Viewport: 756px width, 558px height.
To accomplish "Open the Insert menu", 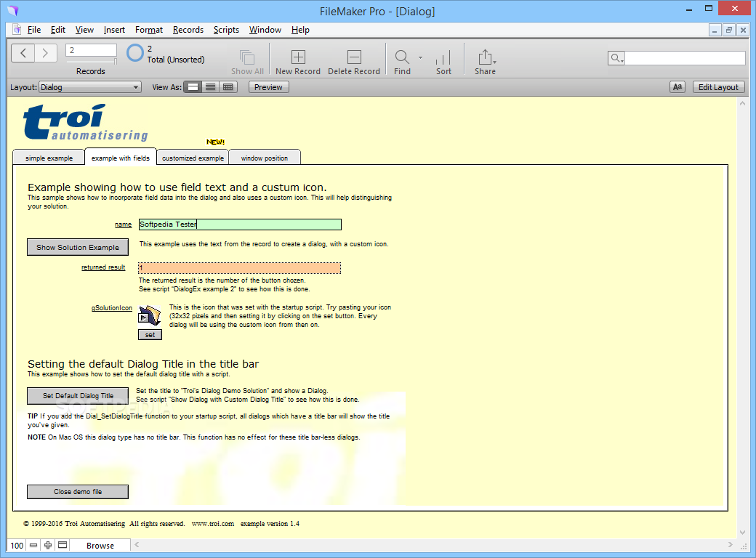I will pos(114,30).
